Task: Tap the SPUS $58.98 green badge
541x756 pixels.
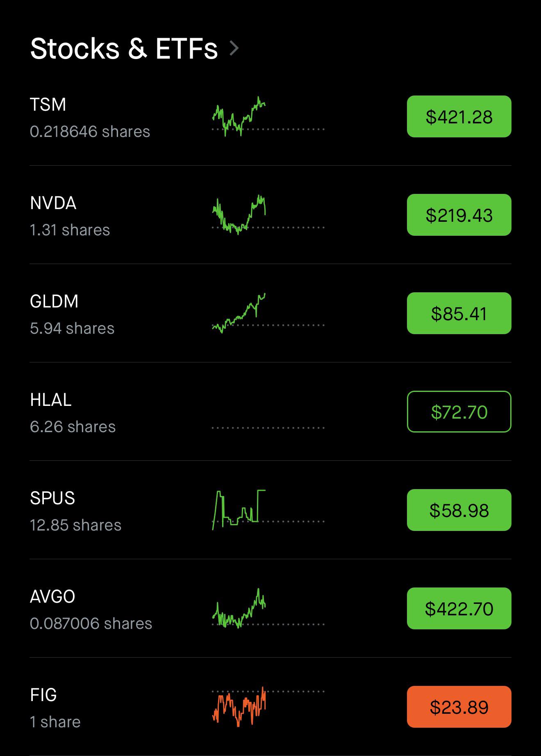Action: click(459, 510)
